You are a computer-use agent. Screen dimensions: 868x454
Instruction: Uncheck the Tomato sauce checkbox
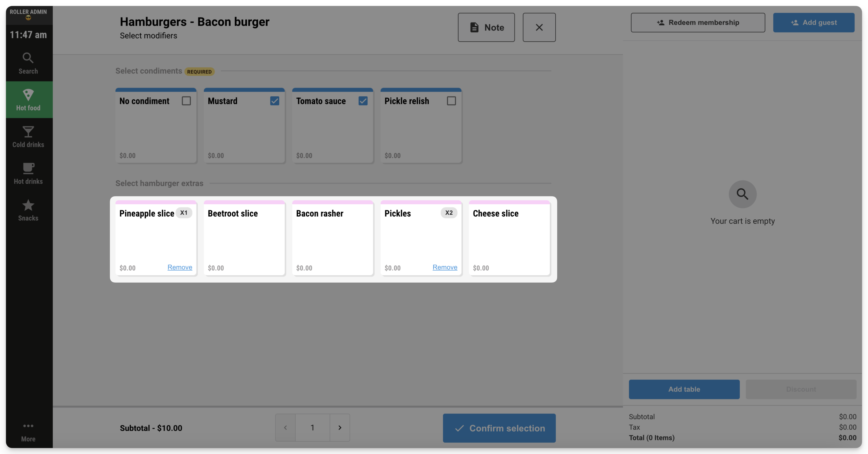pyautogui.click(x=363, y=101)
